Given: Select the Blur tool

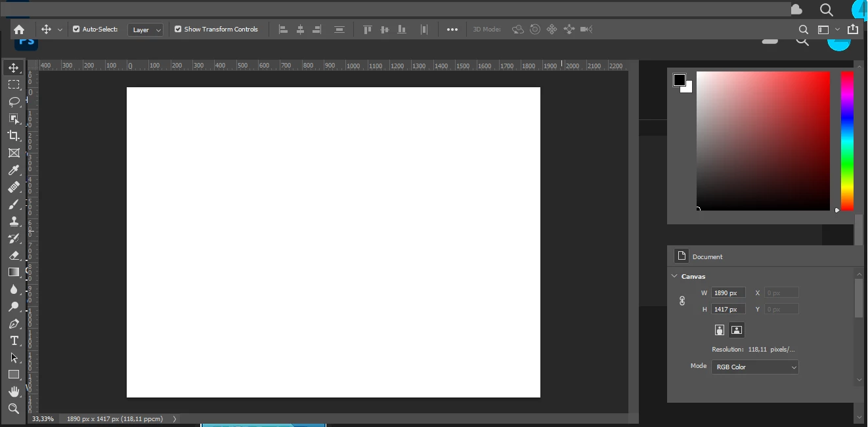Looking at the screenshot, I should 14,289.
